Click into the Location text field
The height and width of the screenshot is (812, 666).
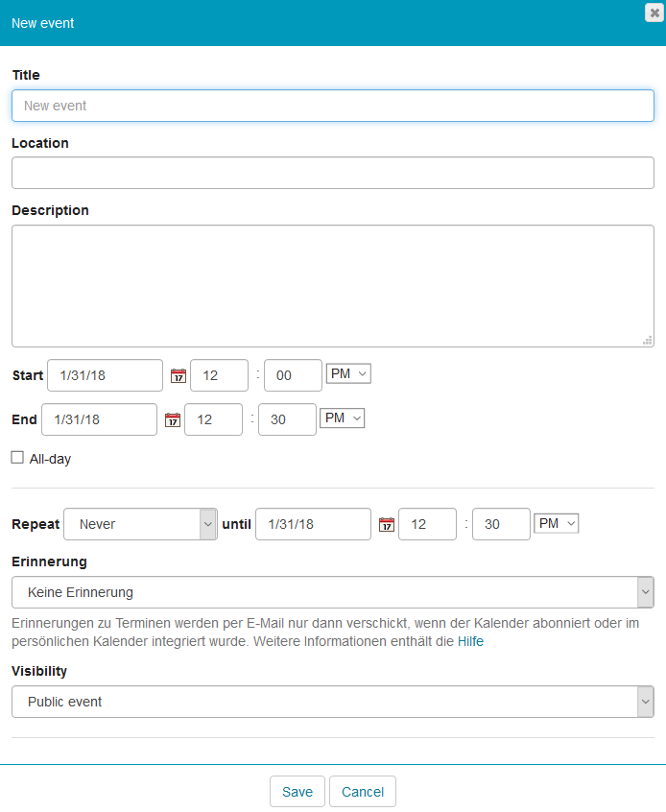(x=332, y=174)
